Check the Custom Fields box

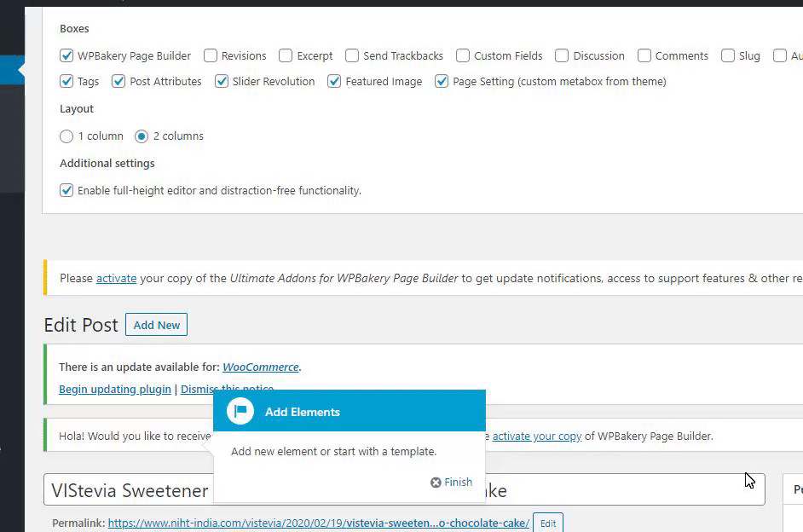click(463, 55)
